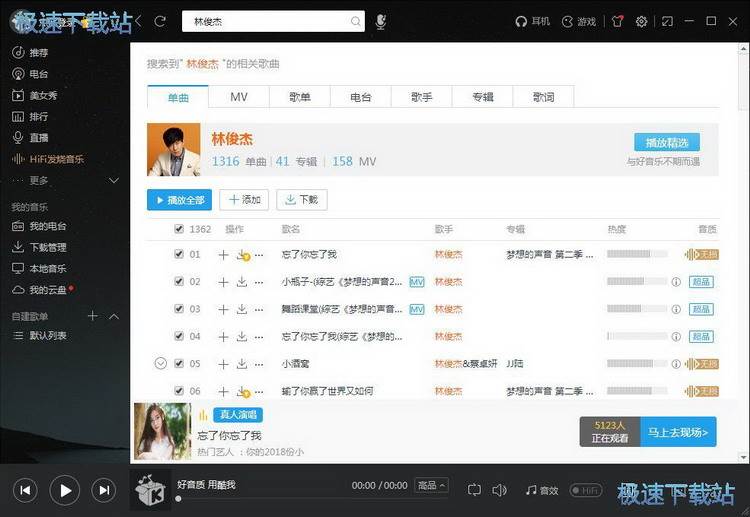Open HiFi发烧音乐 in sidebar
750x517 pixels.
pos(48,159)
